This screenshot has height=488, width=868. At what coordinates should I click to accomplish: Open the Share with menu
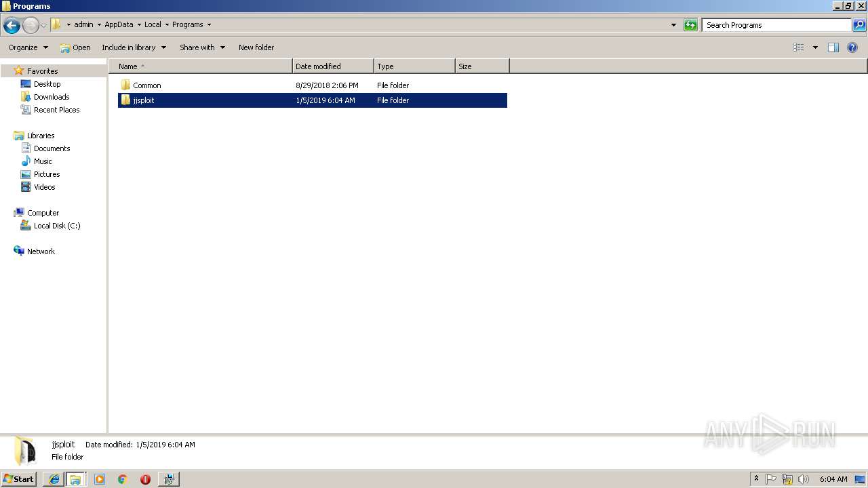click(x=202, y=47)
